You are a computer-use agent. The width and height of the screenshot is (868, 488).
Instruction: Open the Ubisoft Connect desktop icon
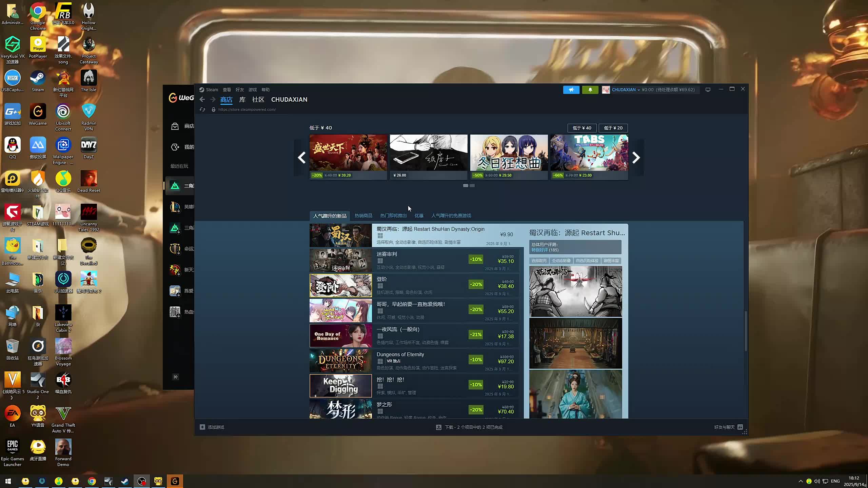(63, 117)
